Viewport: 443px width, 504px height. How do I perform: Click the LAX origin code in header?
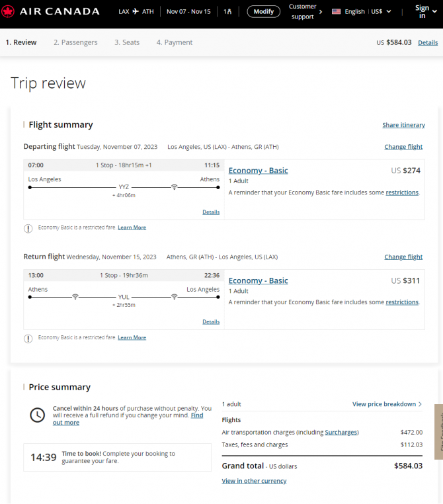[124, 11]
